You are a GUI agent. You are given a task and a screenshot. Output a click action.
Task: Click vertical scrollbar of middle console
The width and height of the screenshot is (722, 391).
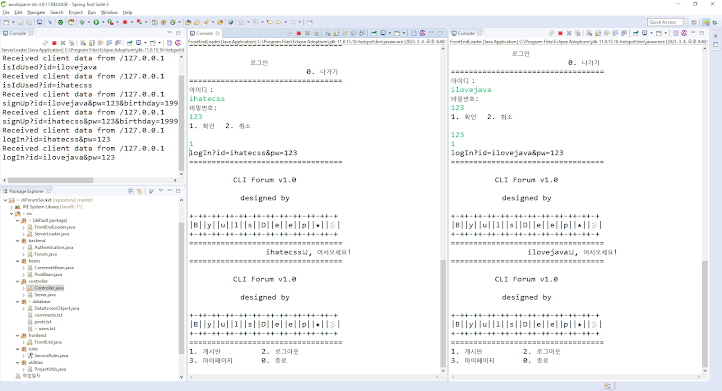(443, 313)
